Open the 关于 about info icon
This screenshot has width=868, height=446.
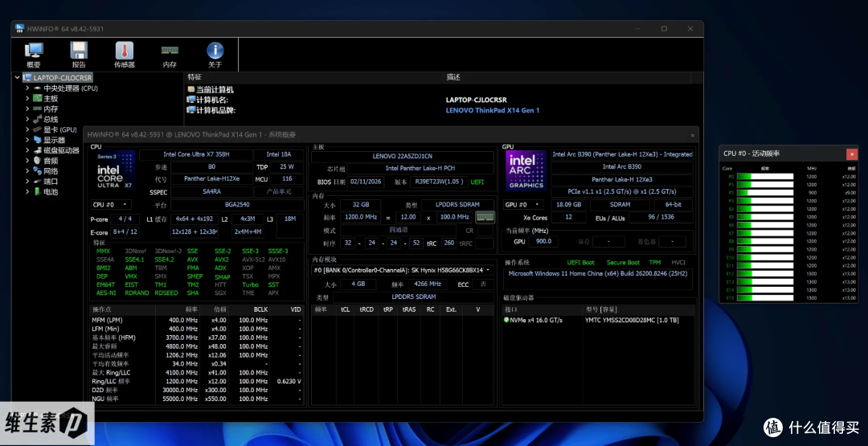click(215, 55)
